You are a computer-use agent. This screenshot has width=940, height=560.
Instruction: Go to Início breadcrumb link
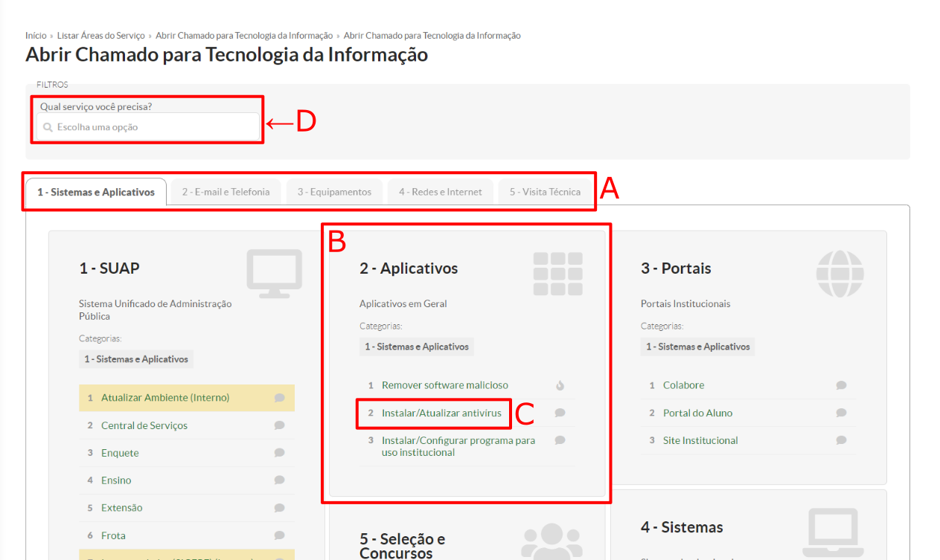[x=36, y=36]
